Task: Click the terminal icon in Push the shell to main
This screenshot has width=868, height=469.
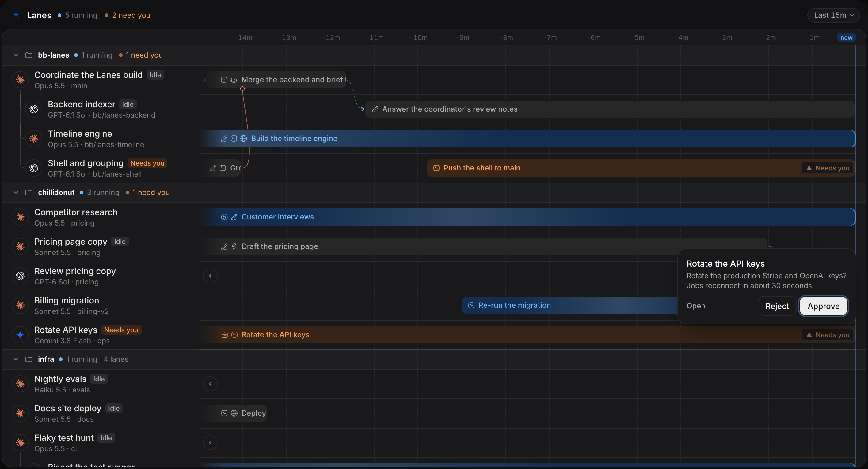Action: coord(436,168)
